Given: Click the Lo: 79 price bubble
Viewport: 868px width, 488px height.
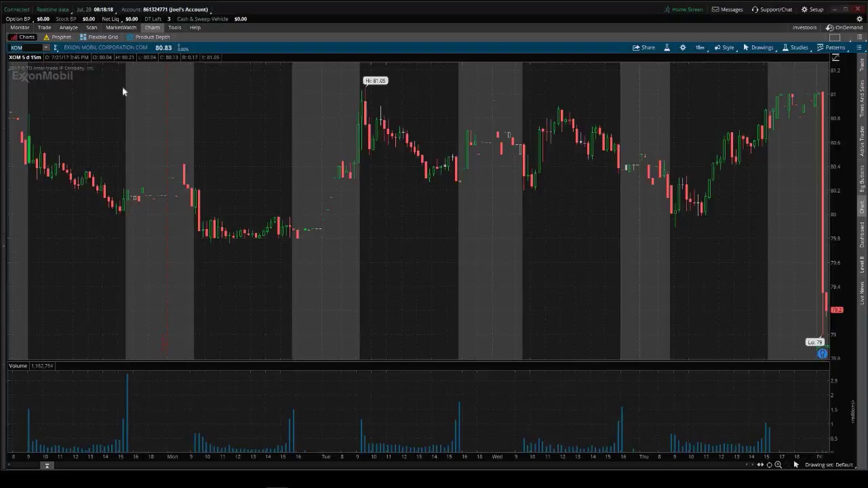Looking at the screenshot, I should 814,342.
